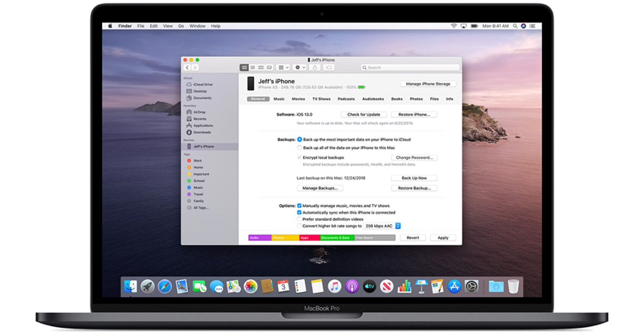Enable Convert higher bit rate songs
Screen dimensions: 644x336
pos(299,226)
